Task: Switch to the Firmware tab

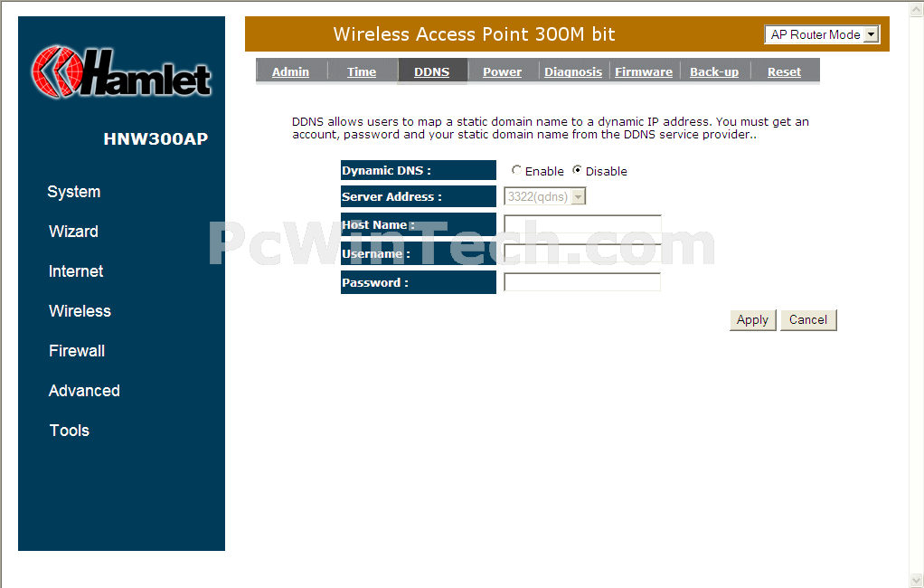Action: [644, 72]
